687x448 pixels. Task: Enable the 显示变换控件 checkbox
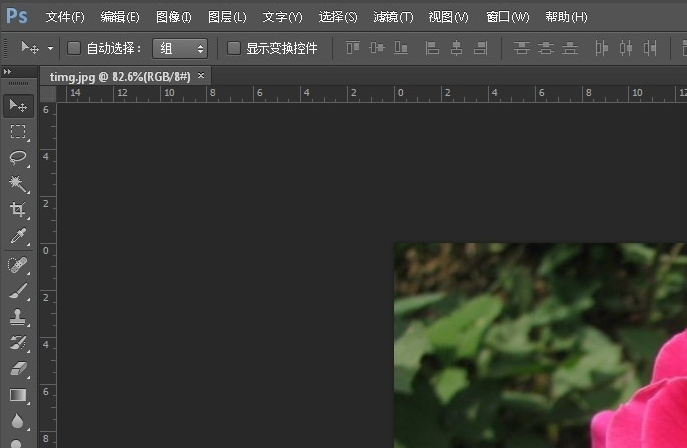pos(234,48)
